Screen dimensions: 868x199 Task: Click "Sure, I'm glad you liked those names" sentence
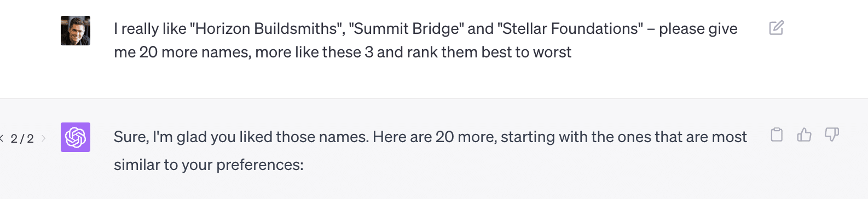pyautogui.click(x=241, y=137)
